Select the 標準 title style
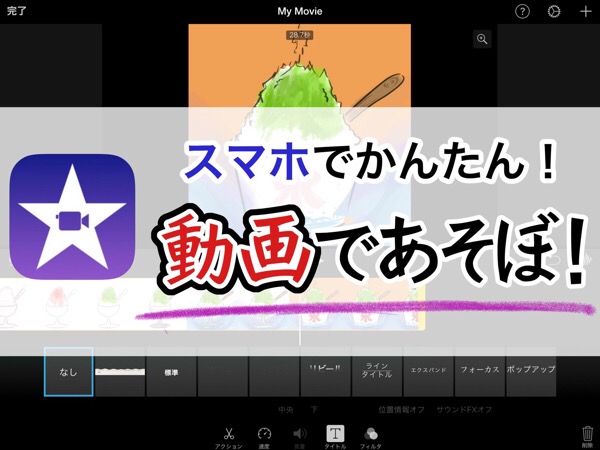Screen dimensions: 600x450 (171, 372)
